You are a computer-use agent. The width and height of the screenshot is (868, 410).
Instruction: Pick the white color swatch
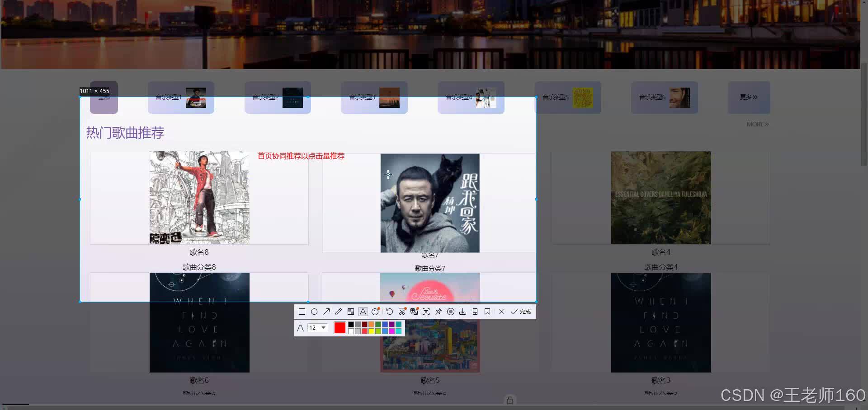tap(351, 331)
